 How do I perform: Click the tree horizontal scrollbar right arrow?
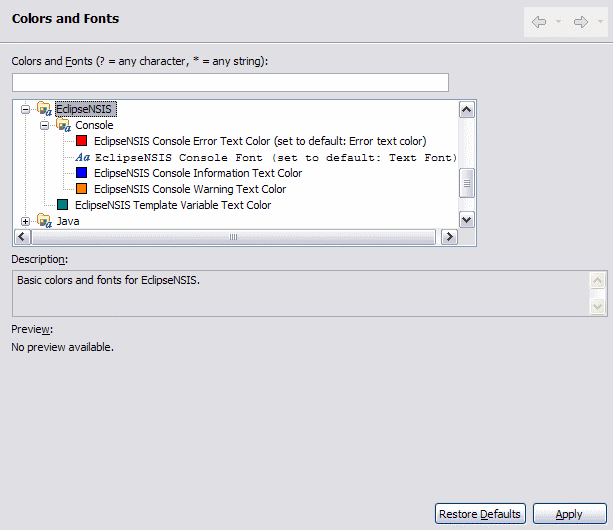(450, 237)
